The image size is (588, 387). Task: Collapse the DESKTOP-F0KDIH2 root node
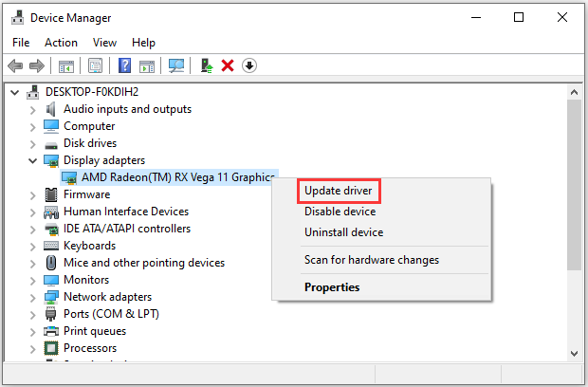point(15,92)
